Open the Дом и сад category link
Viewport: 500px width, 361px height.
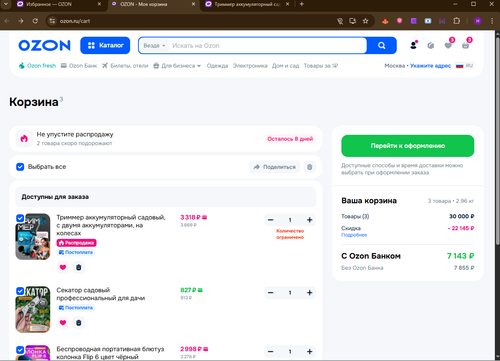[x=285, y=66]
